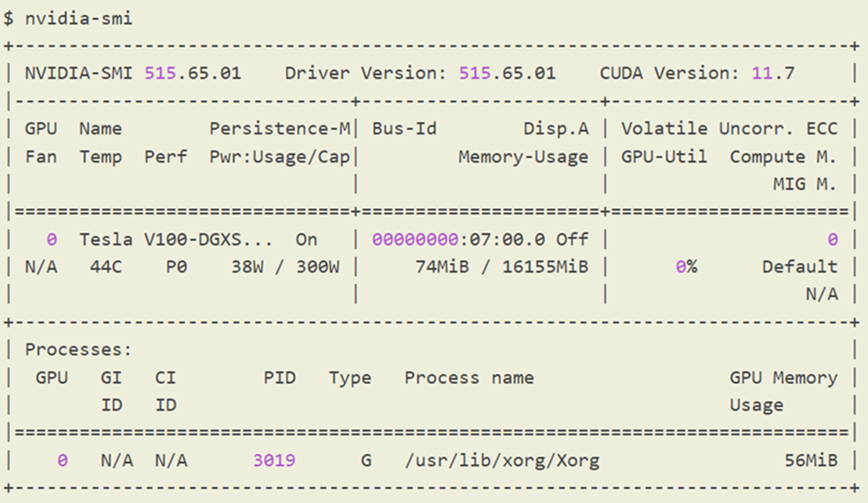
Task: Click the /usr/lib/xorg/Xorg process name
Action: 502,460
